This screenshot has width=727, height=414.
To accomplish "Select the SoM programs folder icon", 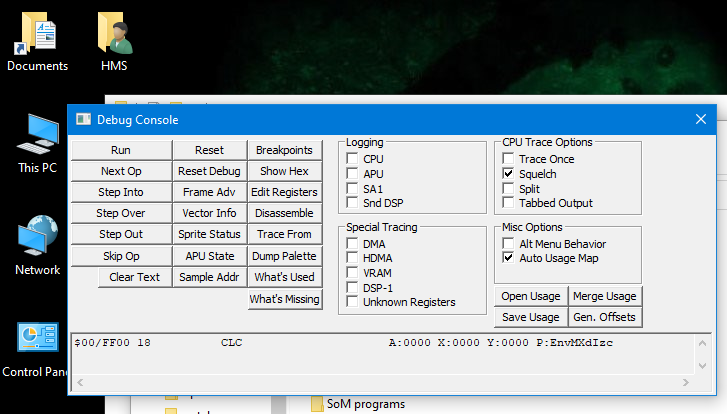I will [318, 404].
